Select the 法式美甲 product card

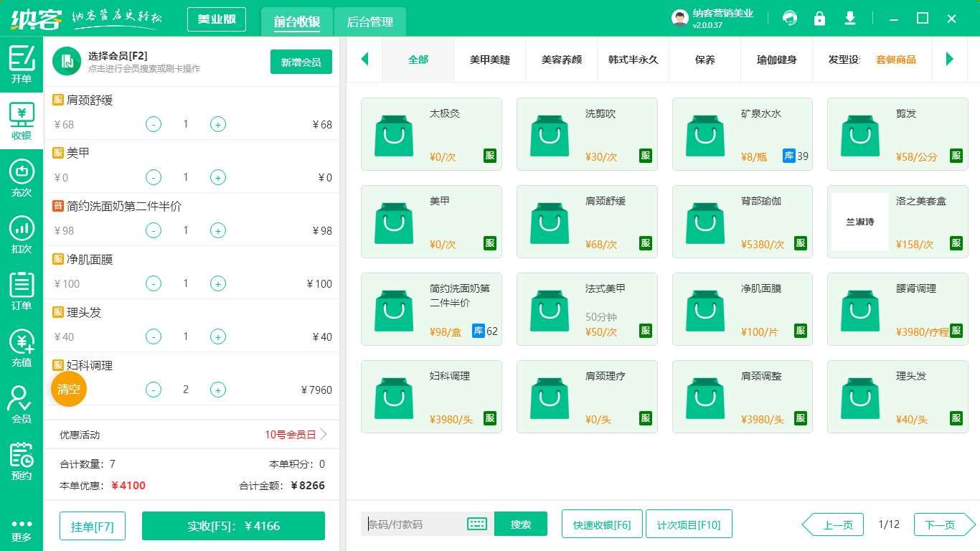[x=587, y=309]
